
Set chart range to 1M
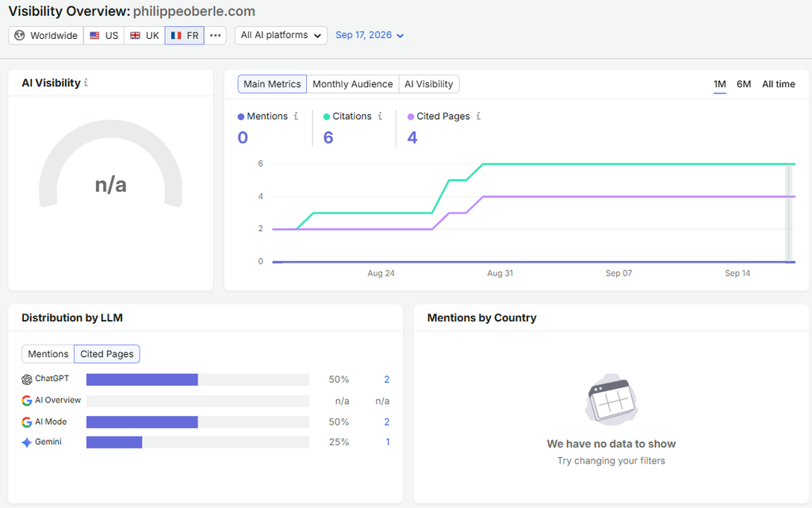point(720,84)
